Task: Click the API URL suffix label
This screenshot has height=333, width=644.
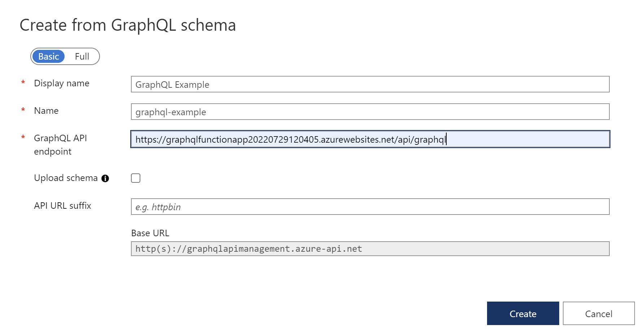Action: pos(62,206)
